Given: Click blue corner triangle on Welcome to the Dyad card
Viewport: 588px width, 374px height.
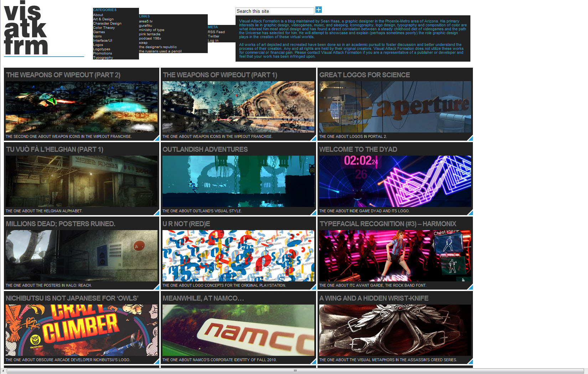Looking at the screenshot, I should 470,213.
